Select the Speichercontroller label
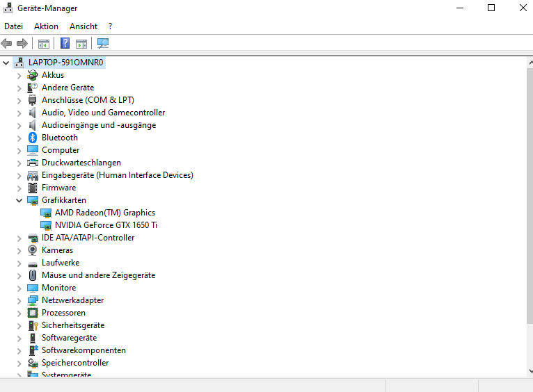533x392 pixels. pyautogui.click(x=75, y=363)
